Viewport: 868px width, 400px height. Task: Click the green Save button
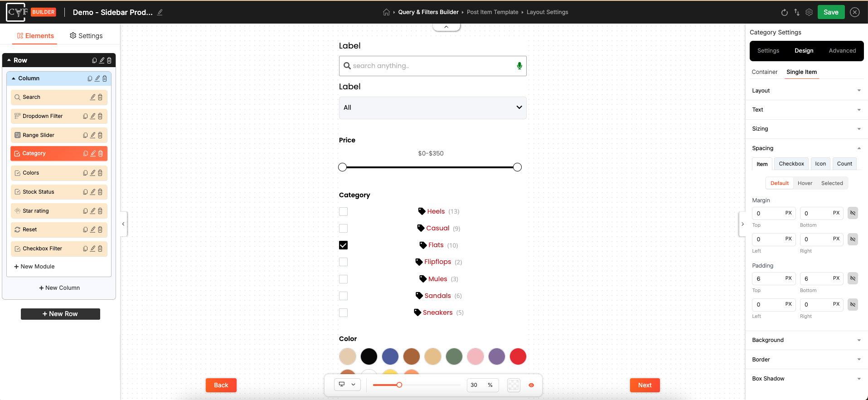pos(831,12)
